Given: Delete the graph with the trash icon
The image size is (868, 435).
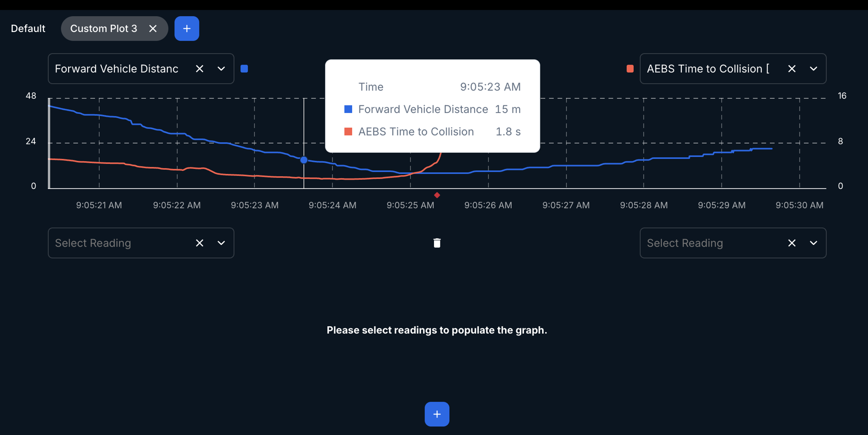Looking at the screenshot, I should (437, 243).
